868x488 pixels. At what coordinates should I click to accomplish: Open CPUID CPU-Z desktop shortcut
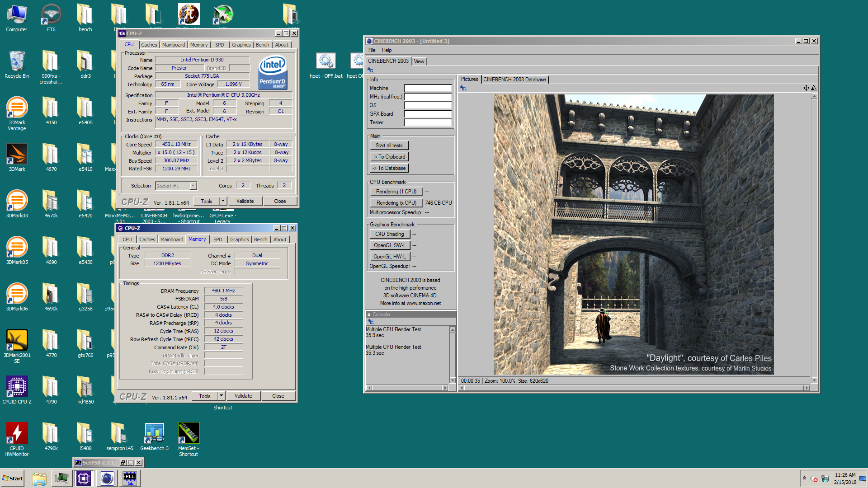pos(17,390)
